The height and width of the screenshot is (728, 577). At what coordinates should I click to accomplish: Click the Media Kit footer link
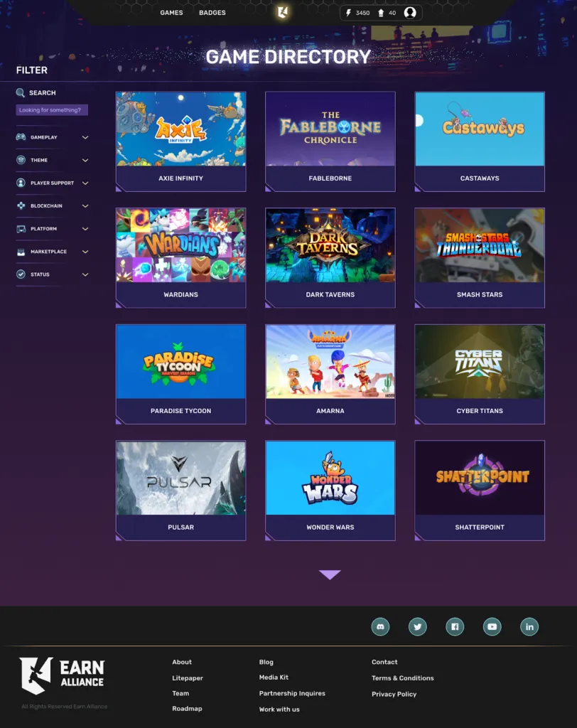tap(274, 678)
